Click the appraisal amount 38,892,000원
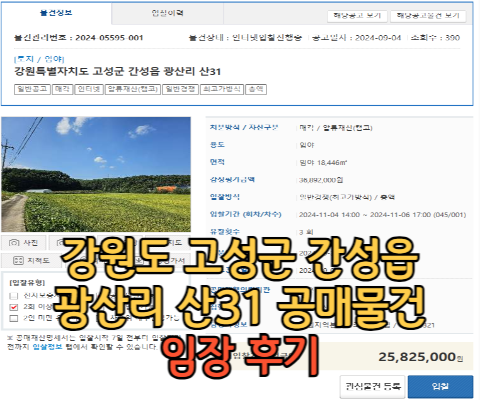The width and height of the screenshot is (480, 400). pyautogui.click(x=321, y=180)
